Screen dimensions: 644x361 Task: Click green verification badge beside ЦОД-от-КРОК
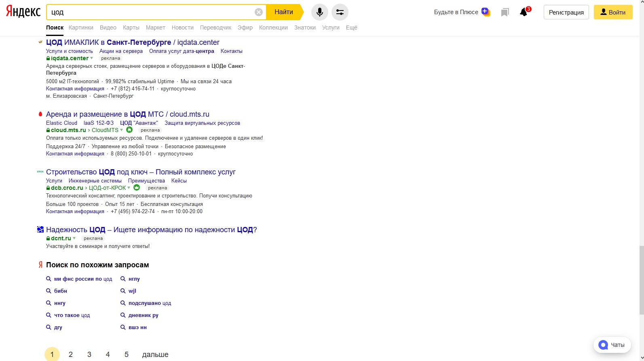click(137, 187)
